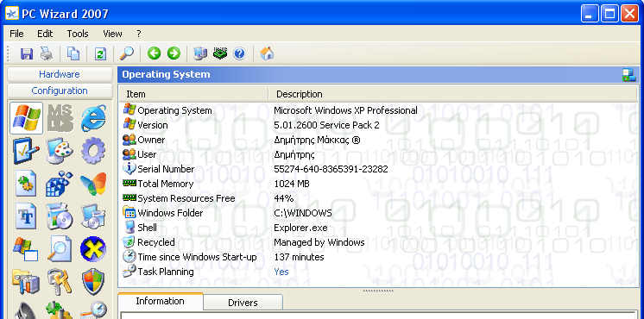Click the Configuration section button
644x319 pixels.
(x=60, y=91)
